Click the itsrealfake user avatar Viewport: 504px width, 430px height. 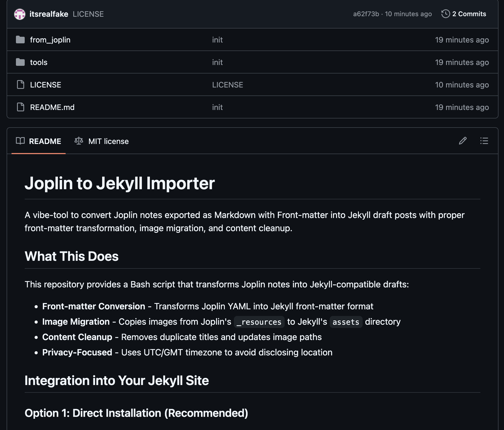pos(20,14)
